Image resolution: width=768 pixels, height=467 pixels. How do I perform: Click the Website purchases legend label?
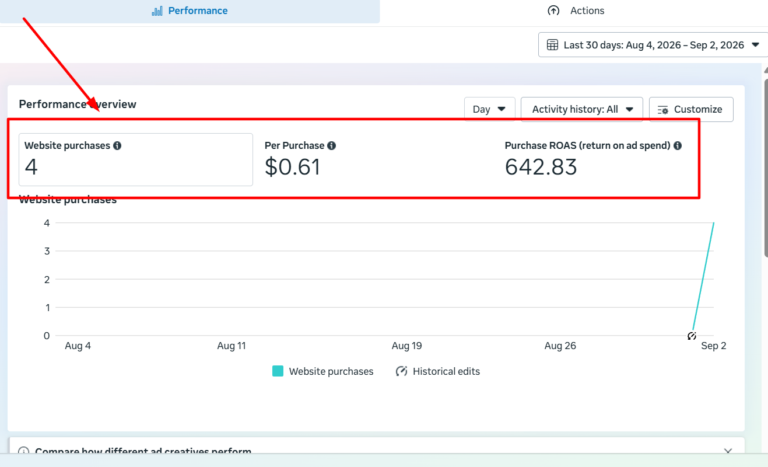click(331, 371)
